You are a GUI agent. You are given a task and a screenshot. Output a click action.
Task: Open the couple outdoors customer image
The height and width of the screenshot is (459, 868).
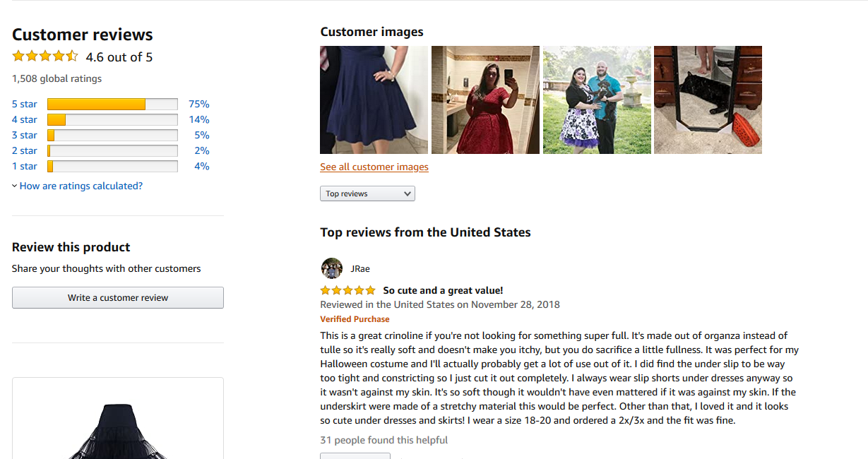point(597,100)
